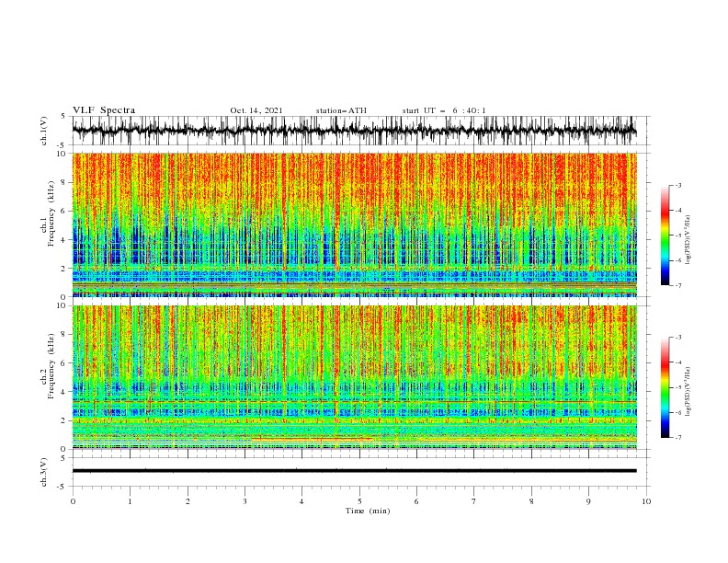Click the ch.1 voltage waveform trace
This screenshot has height=563, width=728.
click(354, 131)
